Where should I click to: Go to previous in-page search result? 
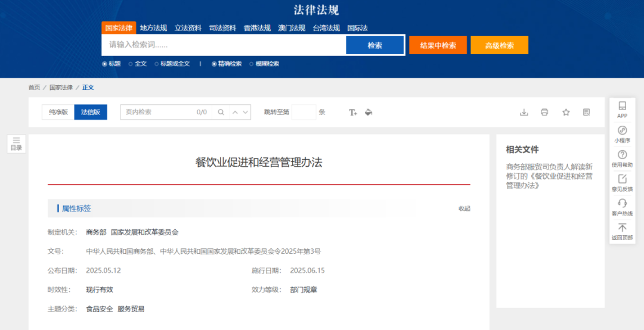click(236, 112)
